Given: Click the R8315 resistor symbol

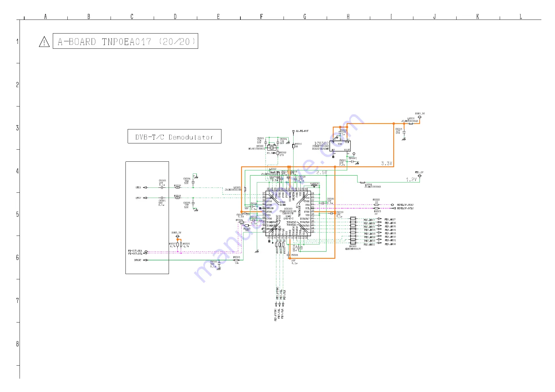Looking at the screenshot, I should (177, 198).
